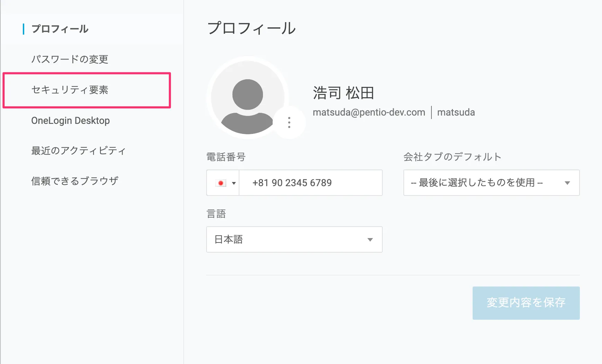602x364 pixels.
Task: Select プロフィール in the sidebar
Action: [x=60, y=29]
